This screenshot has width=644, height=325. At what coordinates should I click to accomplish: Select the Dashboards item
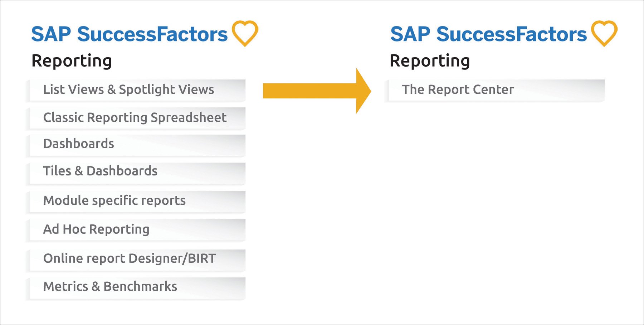[136, 146]
